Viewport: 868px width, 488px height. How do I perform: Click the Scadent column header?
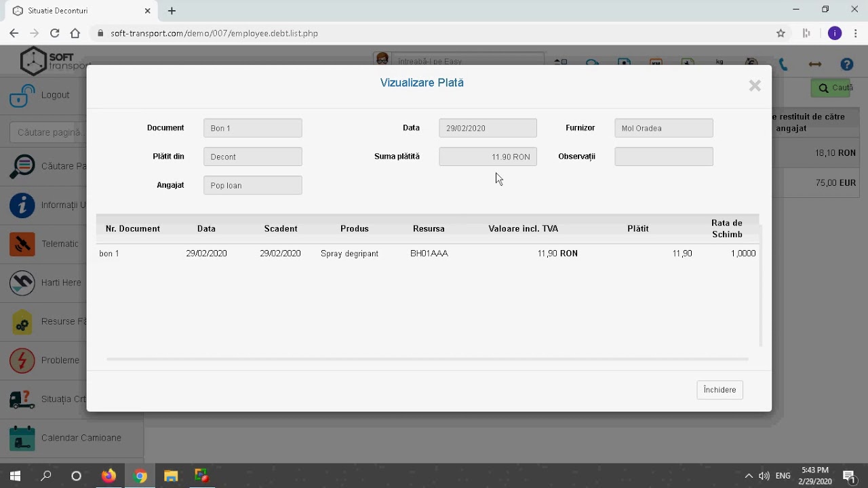coord(281,228)
